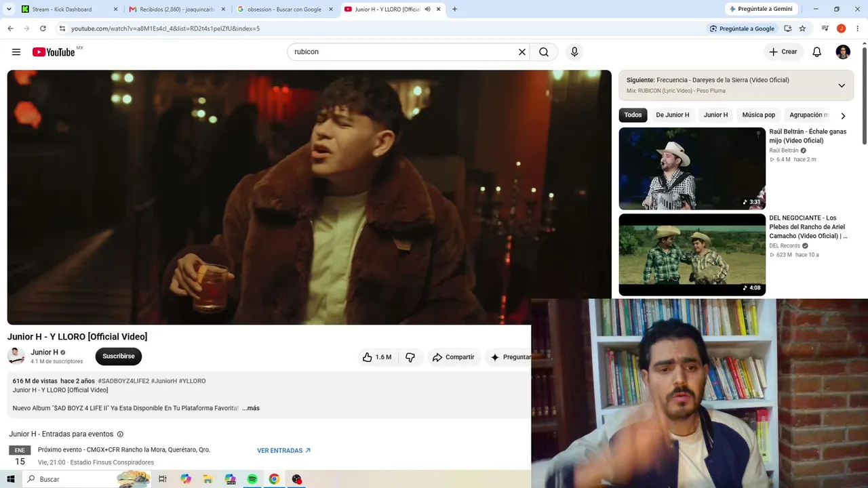
Task: Show event info icon beside Entradas para eventos
Action: pyautogui.click(x=120, y=434)
